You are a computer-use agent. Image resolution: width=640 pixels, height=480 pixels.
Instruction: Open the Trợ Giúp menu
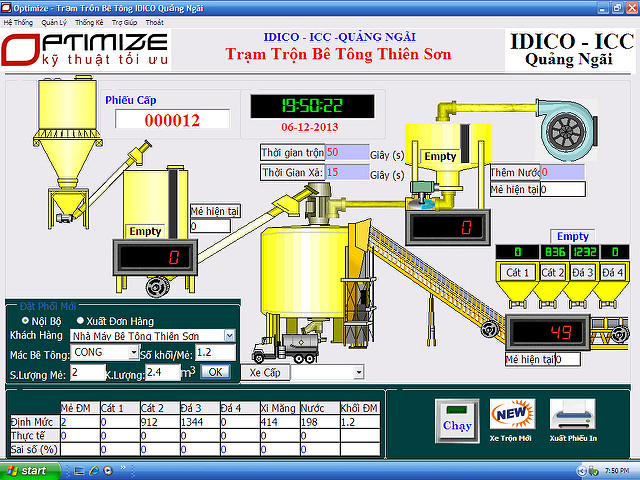[x=124, y=23]
